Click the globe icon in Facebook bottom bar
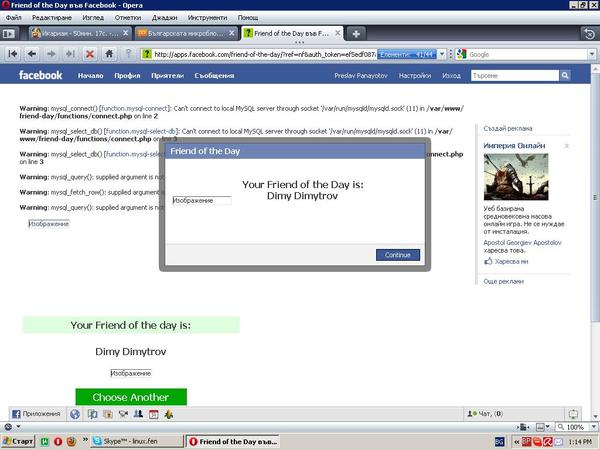The height and width of the screenshot is (450, 600). 75,414
